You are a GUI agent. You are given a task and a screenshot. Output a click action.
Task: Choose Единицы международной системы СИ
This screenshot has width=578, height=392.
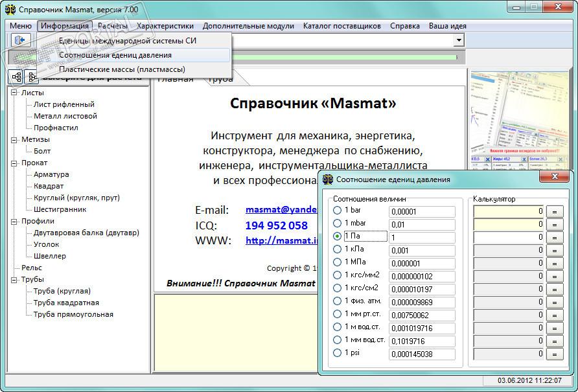[134, 41]
